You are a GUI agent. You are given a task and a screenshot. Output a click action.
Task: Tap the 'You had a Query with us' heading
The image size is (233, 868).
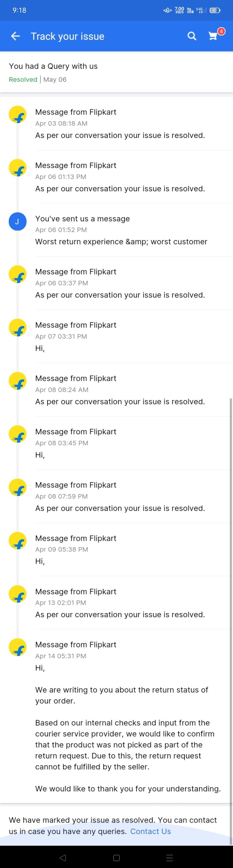tap(53, 66)
